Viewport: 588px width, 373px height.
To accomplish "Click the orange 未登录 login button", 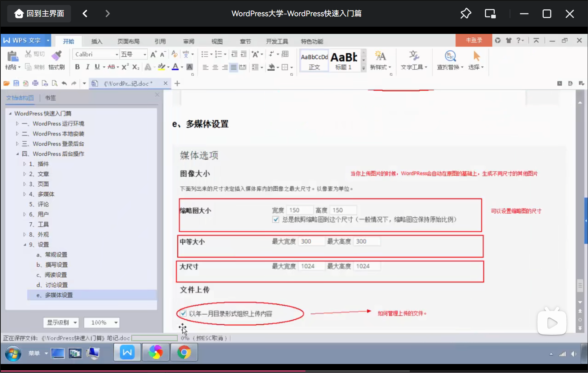I will (474, 40).
